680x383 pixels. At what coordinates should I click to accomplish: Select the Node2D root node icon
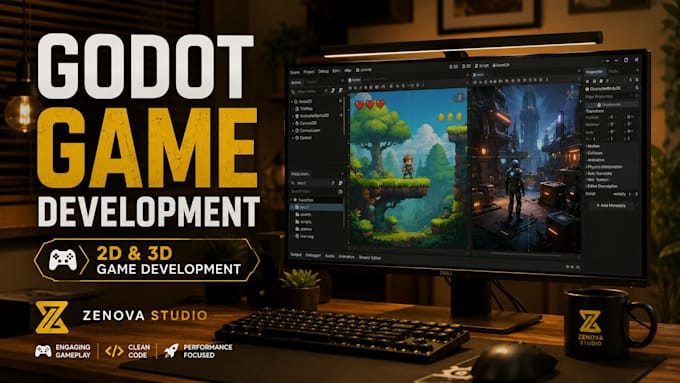coord(296,101)
